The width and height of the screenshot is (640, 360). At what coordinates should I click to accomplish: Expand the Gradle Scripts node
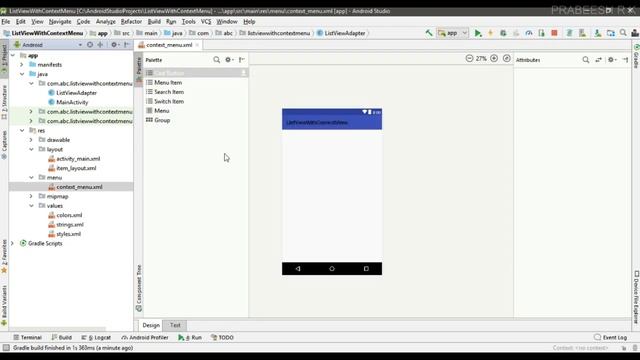[12, 243]
